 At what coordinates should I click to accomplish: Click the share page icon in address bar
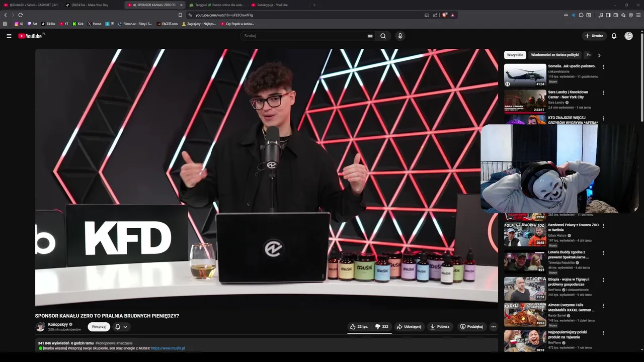[x=435, y=15]
